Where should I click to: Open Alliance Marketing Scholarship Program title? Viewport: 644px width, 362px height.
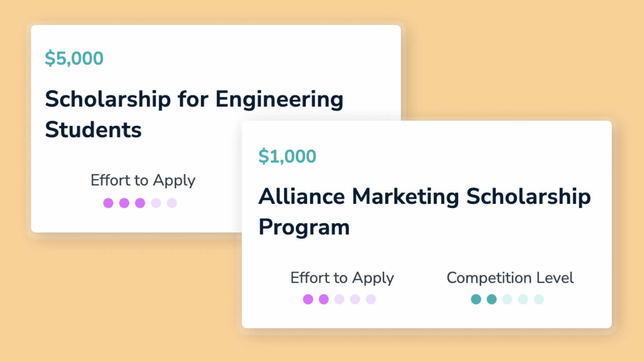(x=424, y=211)
